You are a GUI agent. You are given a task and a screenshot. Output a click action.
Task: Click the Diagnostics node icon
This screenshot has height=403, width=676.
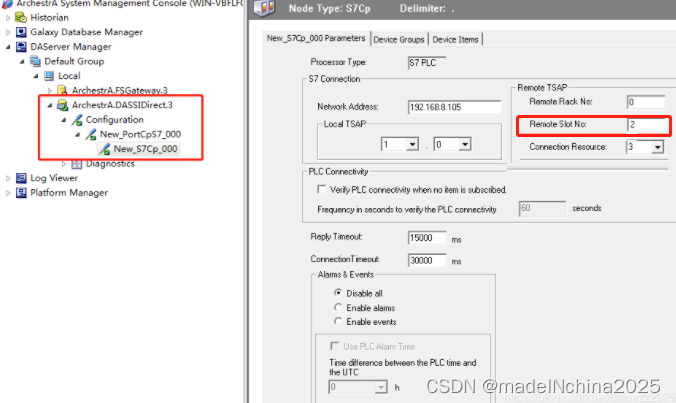pos(77,164)
